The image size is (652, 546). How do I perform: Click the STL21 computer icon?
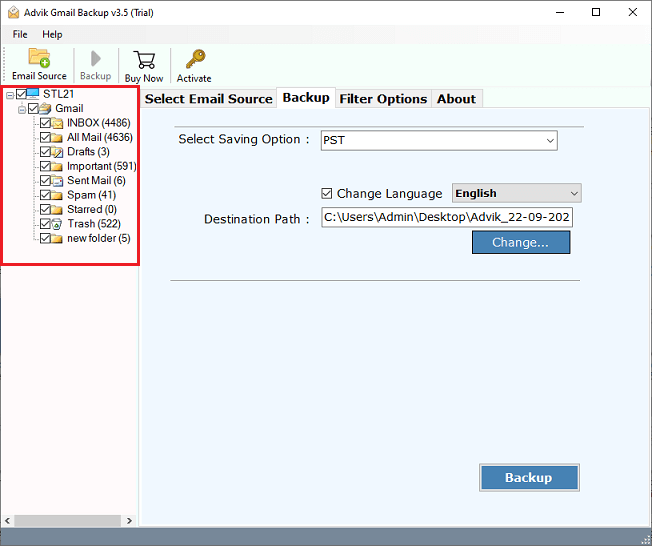[x=33, y=94]
